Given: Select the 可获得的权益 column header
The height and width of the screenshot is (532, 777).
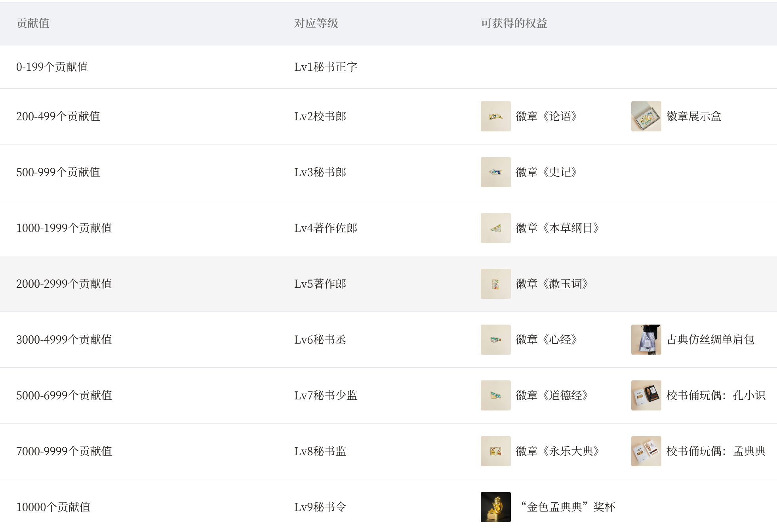Looking at the screenshot, I should click(x=514, y=23).
